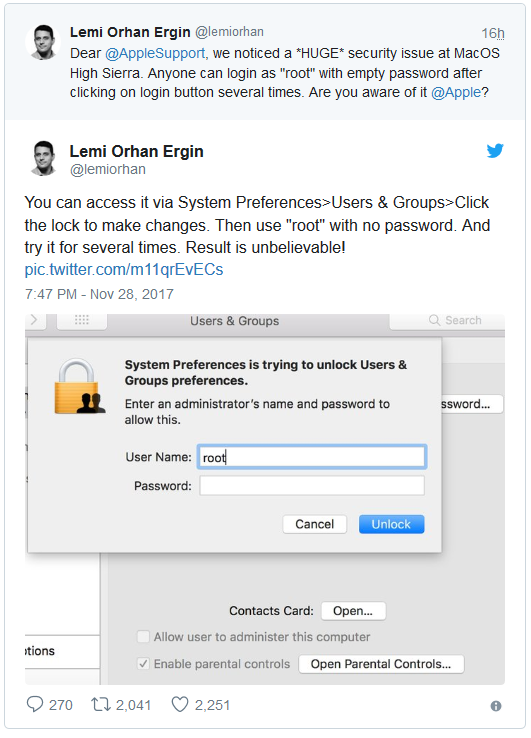Image resolution: width=531 pixels, height=738 pixels.
Task: Open the reply speech bubble icon
Action: click(35, 705)
